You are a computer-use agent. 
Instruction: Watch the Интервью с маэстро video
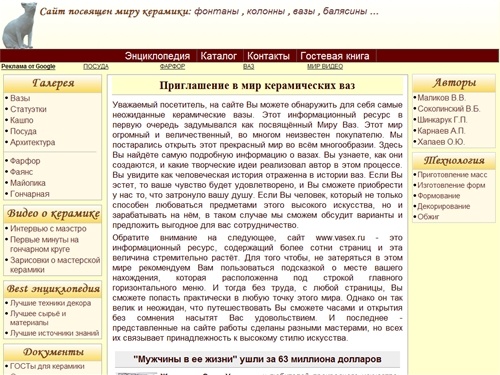pos(48,229)
